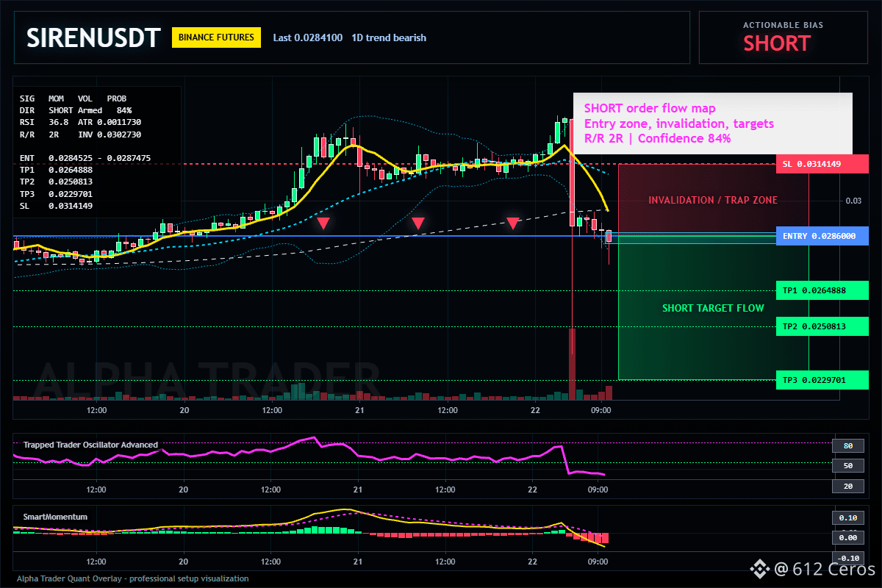Image resolution: width=882 pixels, height=588 pixels.
Task: Click the ENTRY 0.0286000 blue price tag
Action: pyautogui.click(x=822, y=236)
